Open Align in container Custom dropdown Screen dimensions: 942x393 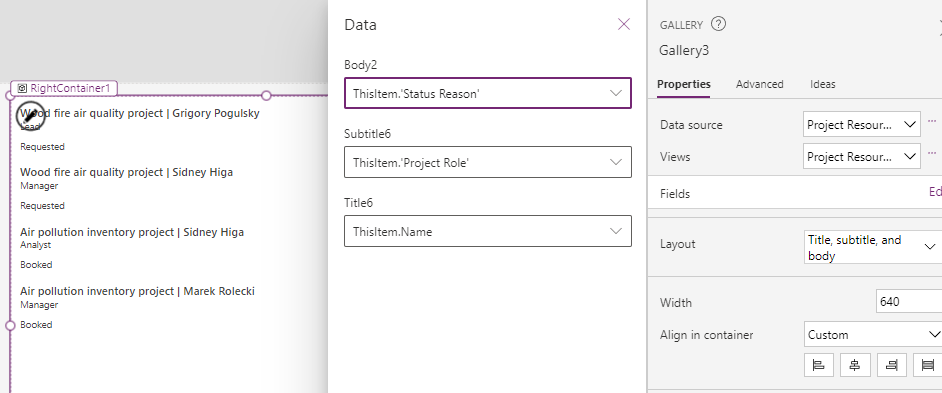point(872,335)
